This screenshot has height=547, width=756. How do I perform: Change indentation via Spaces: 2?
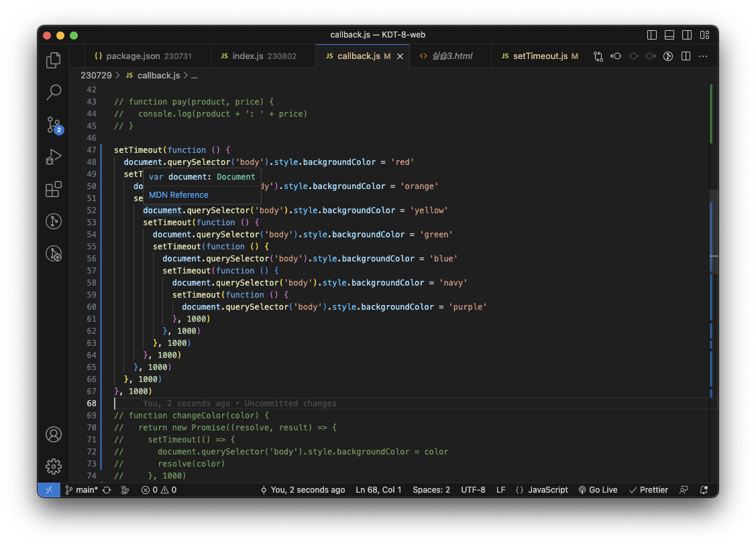point(431,489)
